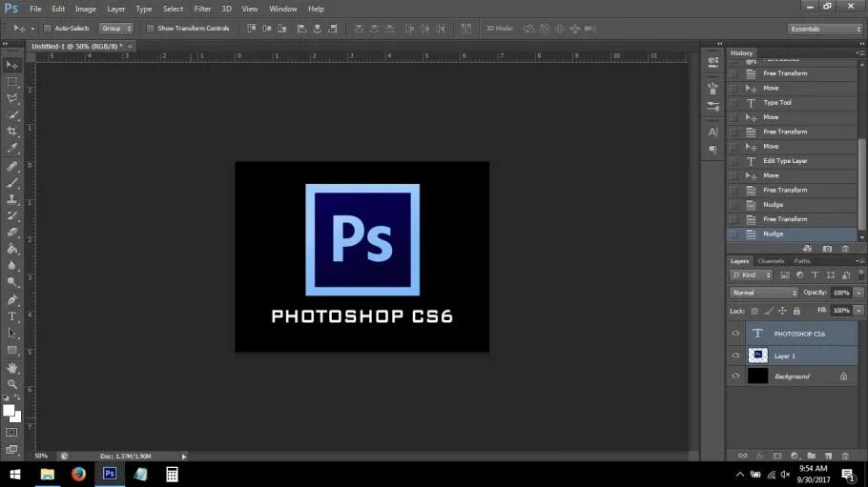The width and height of the screenshot is (868, 487).
Task: Open the Filter menu
Action: [x=202, y=9]
